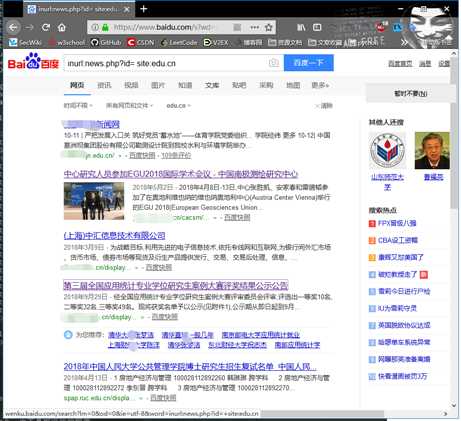Open the page actions three-dot menu
The image size is (461, 421).
[x=255, y=27]
